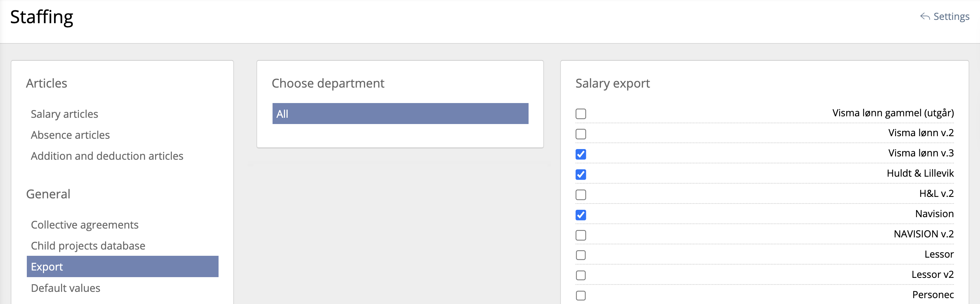This screenshot has height=304, width=980.
Task: Enable Visma lønn gammel (utgår) checkbox
Action: [580, 114]
